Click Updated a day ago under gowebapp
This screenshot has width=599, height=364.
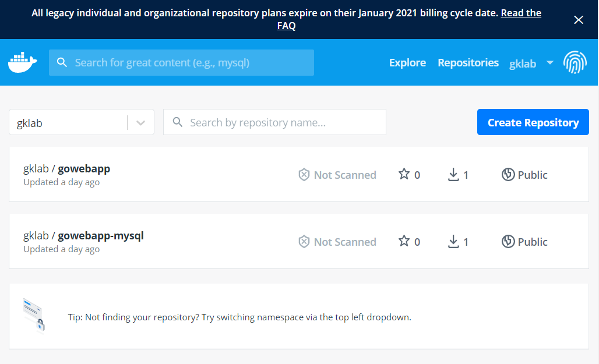coord(62,182)
